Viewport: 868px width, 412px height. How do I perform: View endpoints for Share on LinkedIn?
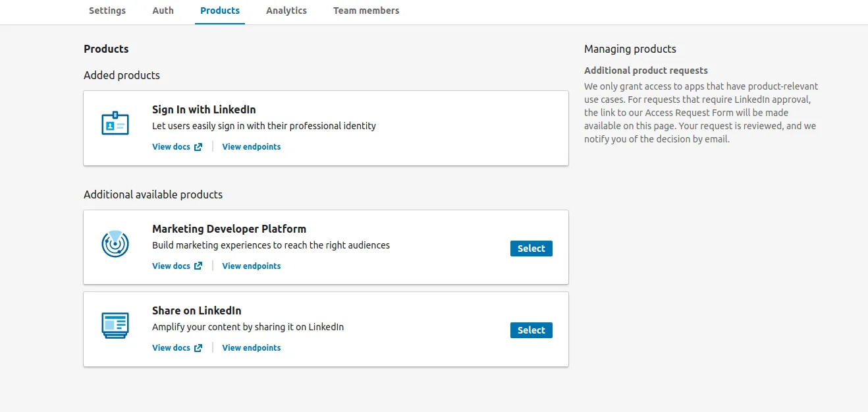coord(252,348)
